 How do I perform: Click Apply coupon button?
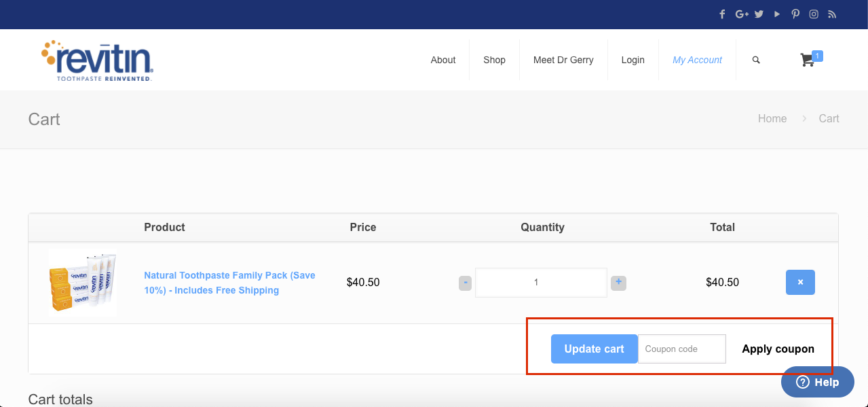pyautogui.click(x=778, y=349)
